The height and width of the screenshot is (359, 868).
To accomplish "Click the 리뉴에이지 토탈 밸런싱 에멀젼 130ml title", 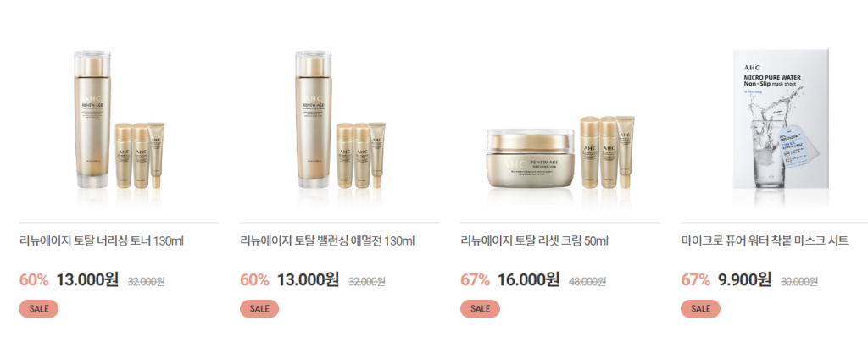I will click(x=327, y=241).
